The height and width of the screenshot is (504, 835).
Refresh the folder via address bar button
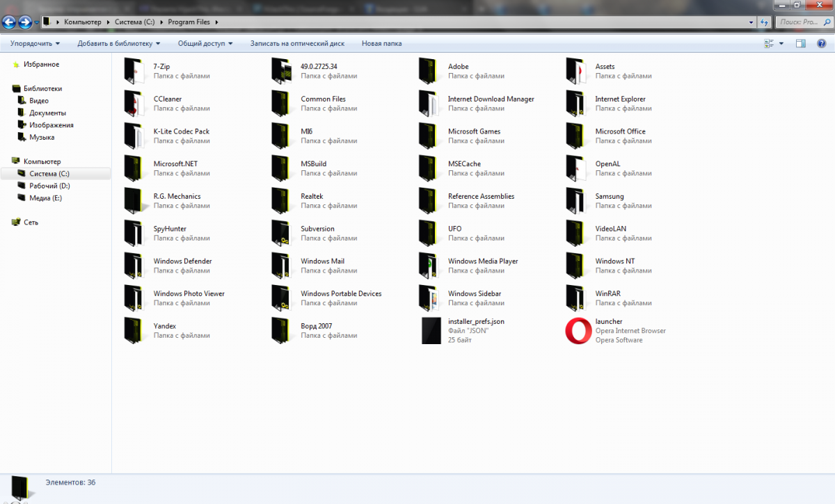(765, 22)
